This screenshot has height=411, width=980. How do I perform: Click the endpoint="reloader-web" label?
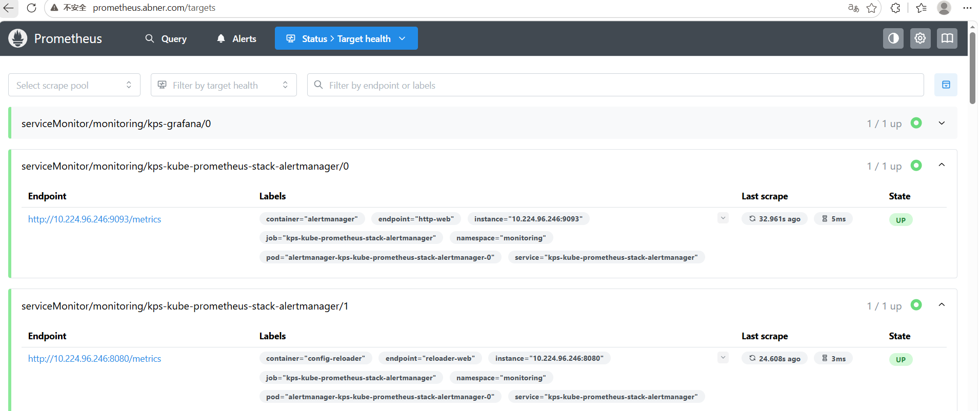[x=430, y=358]
